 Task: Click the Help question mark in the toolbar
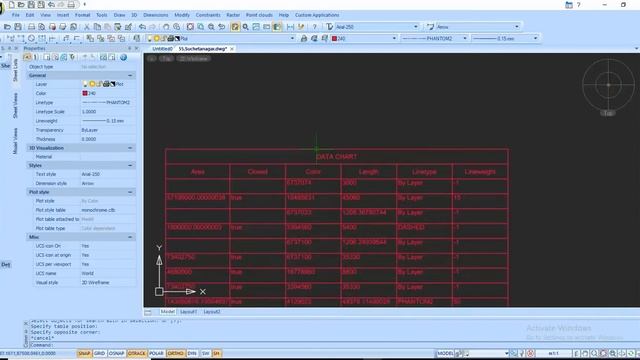(x=314, y=27)
